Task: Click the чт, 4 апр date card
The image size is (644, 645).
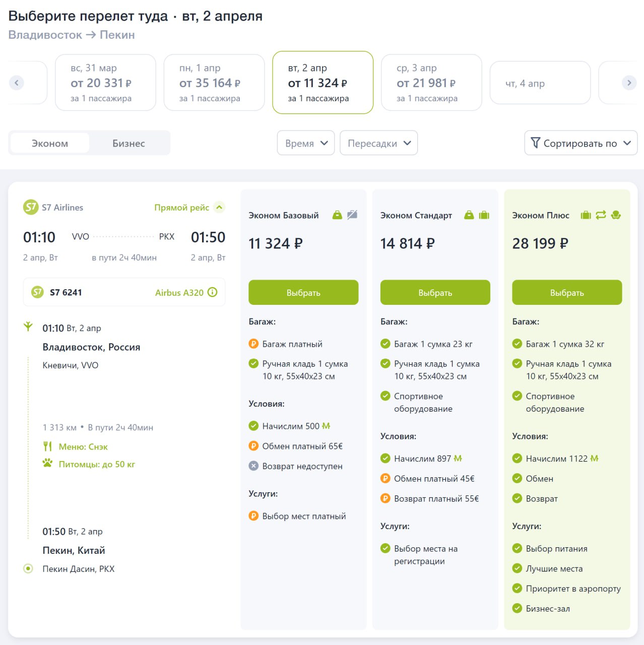Action: (540, 83)
